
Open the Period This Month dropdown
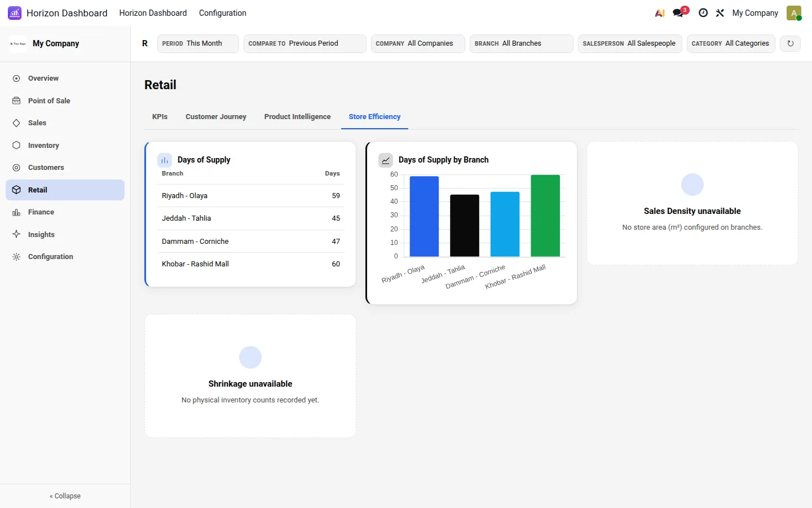tap(198, 43)
